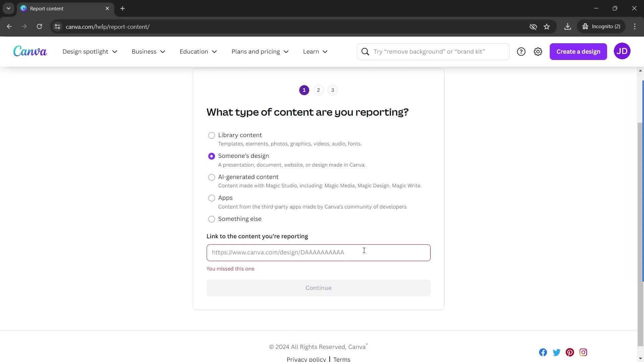Click the JD profile avatar icon
The height and width of the screenshot is (362, 644).
622,51
